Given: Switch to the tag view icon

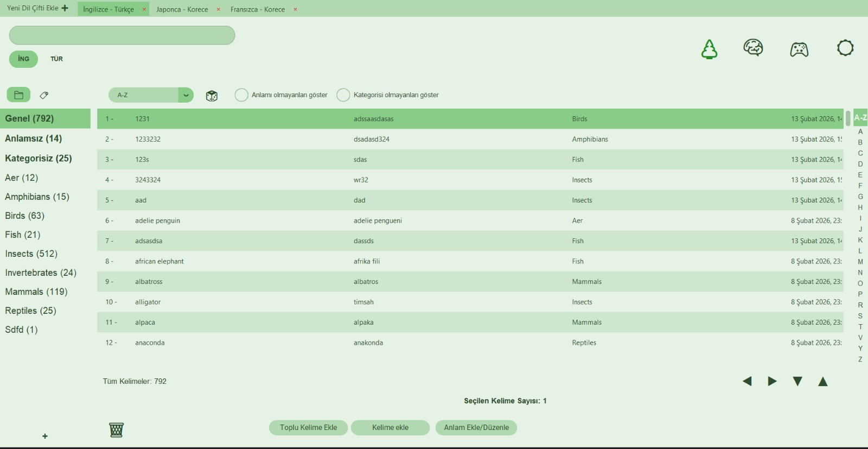Looking at the screenshot, I should pyautogui.click(x=44, y=95).
